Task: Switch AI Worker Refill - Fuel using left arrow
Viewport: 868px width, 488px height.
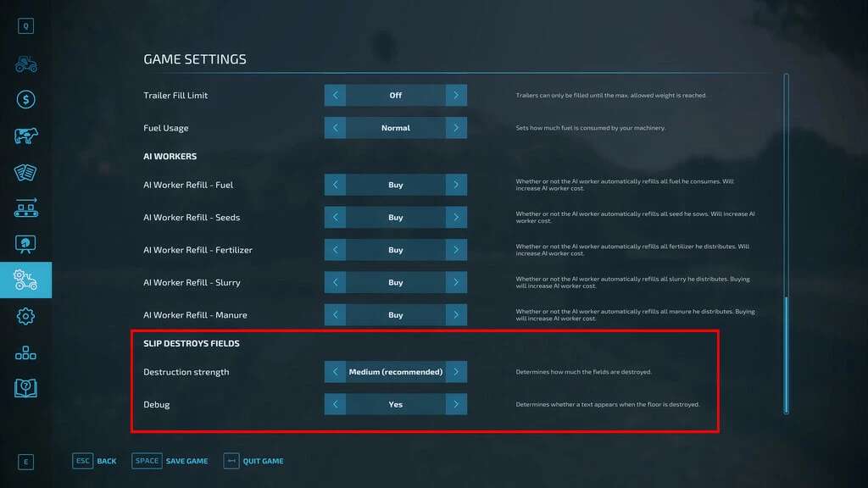Action: click(335, 185)
